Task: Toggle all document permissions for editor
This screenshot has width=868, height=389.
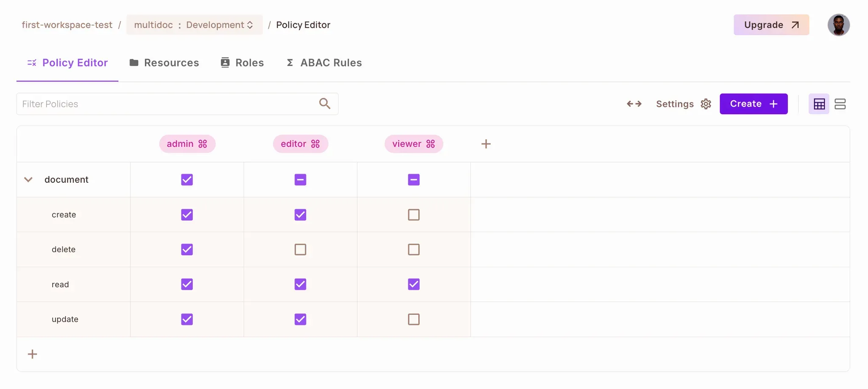Action: 300,180
